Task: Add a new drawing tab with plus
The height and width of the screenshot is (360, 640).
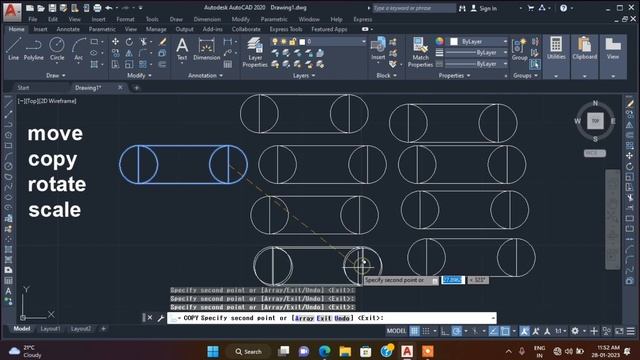Action: click(x=136, y=88)
